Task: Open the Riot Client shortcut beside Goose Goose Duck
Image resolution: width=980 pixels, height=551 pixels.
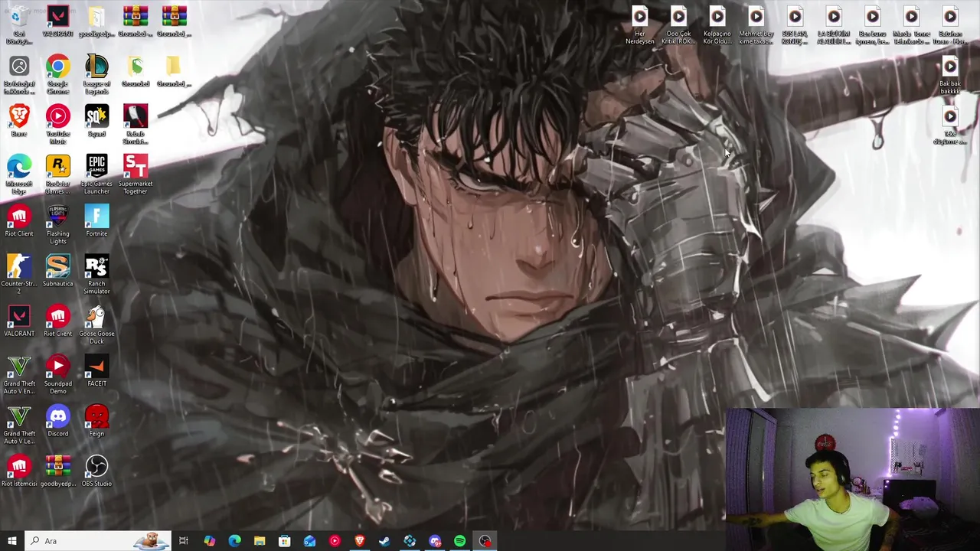Action: 57,321
